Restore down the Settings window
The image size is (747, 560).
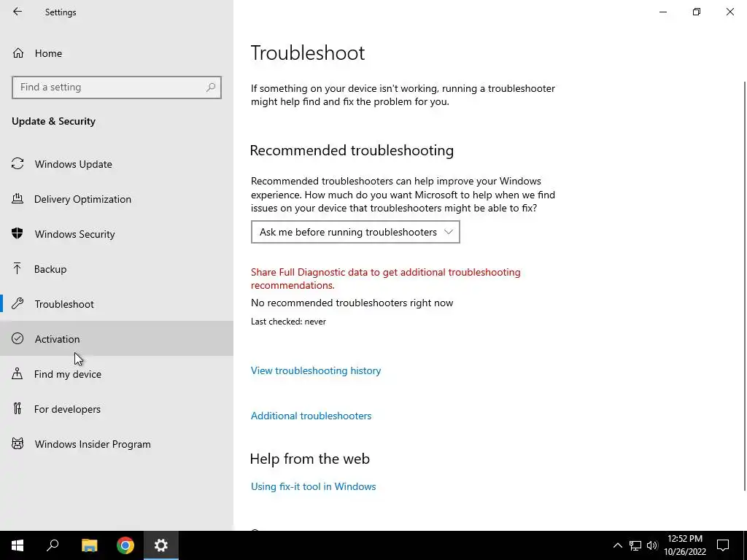point(697,12)
